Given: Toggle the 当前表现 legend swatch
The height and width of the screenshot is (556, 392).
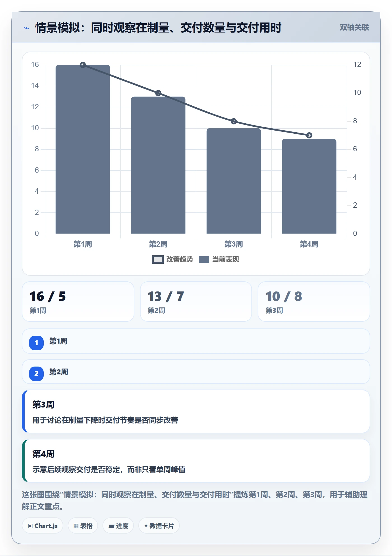Looking at the screenshot, I should [x=204, y=260].
